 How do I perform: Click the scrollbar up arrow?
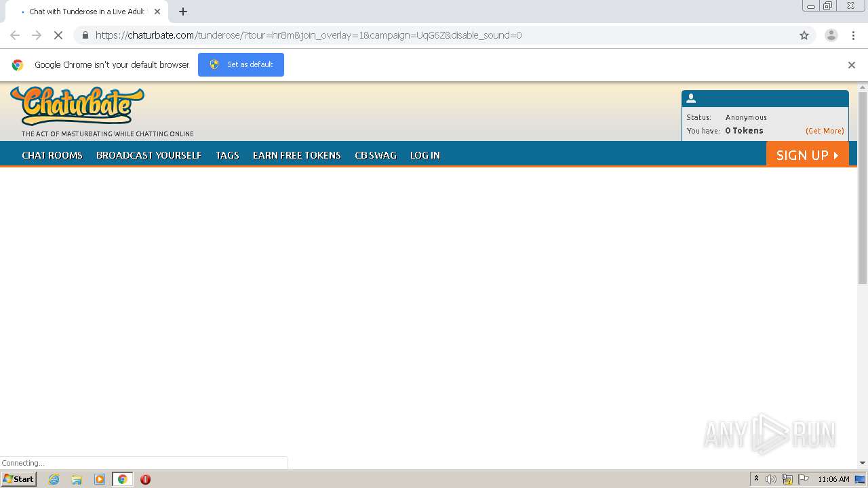pos(863,87)
